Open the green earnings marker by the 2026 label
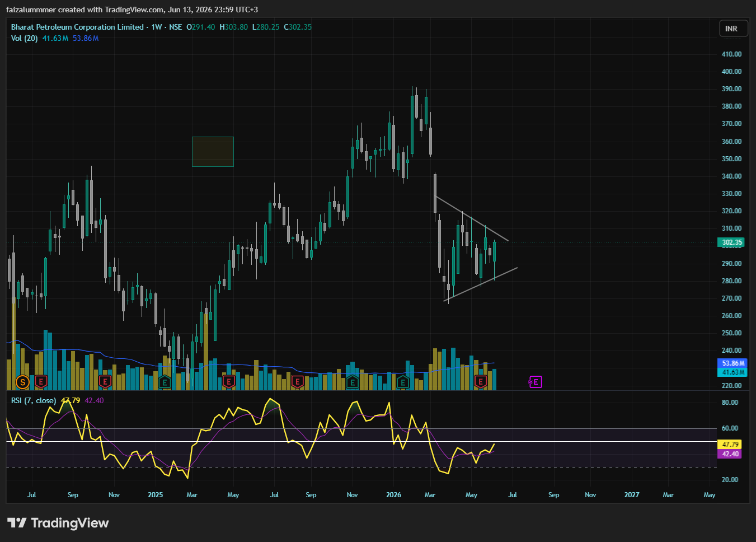 pos(403,382)
